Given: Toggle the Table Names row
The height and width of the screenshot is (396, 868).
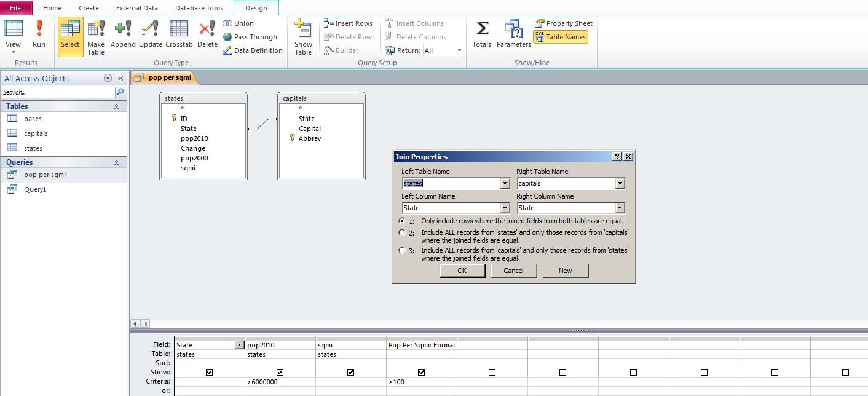Looking at the screenshot, I should click(x=560, y=37).
